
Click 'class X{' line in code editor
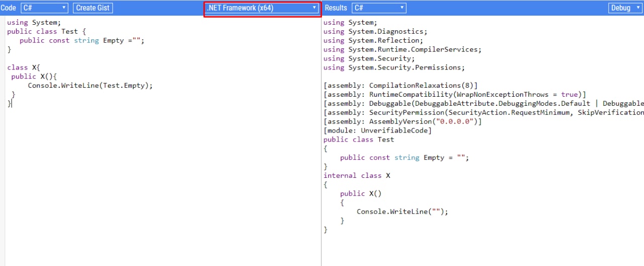click(x=23, y=67)
